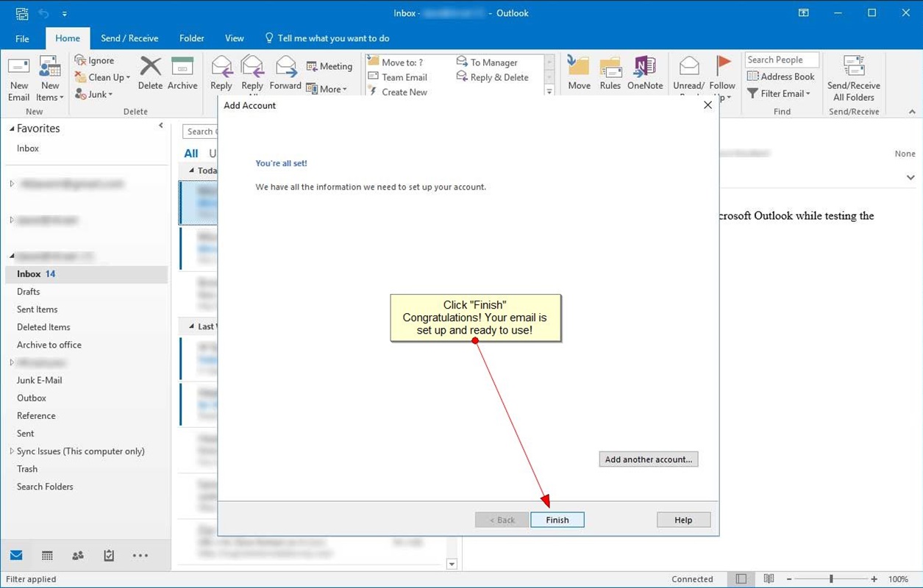923x588 pixels.
Task: Open the Filter Email dropdown
Action: pyautogui.click(x=779, y=93)
